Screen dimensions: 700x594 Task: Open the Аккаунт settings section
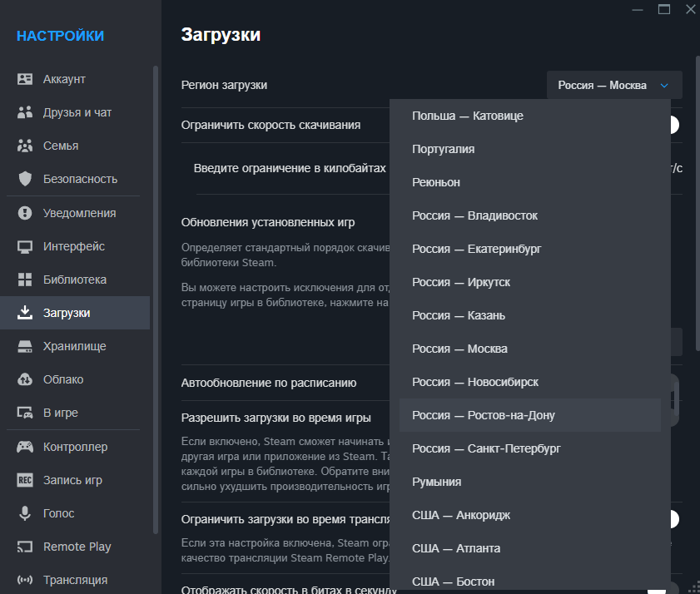click(x=75, y=79)
